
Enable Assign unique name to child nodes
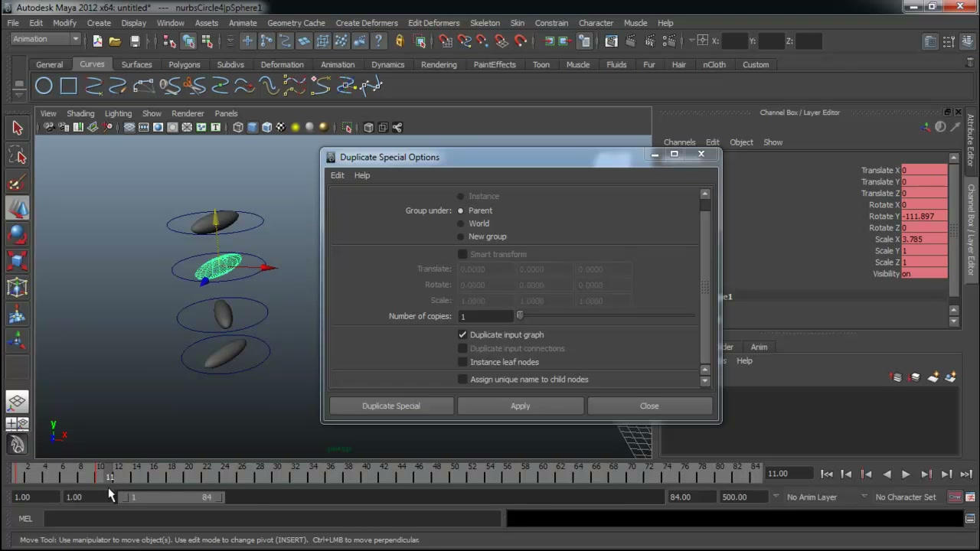(x=462, y=380)
